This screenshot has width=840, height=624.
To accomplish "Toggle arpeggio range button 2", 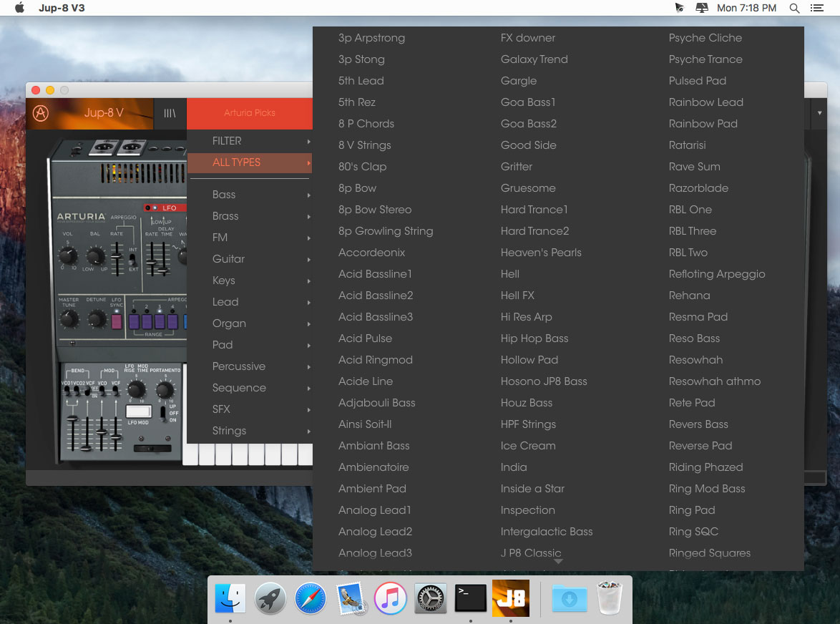I will coord(147,321).
